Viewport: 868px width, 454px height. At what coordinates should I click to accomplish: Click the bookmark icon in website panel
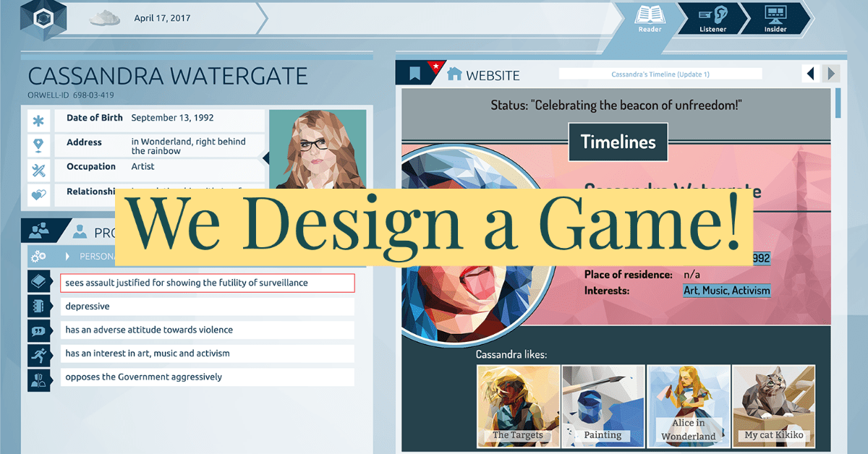[414, 73]
